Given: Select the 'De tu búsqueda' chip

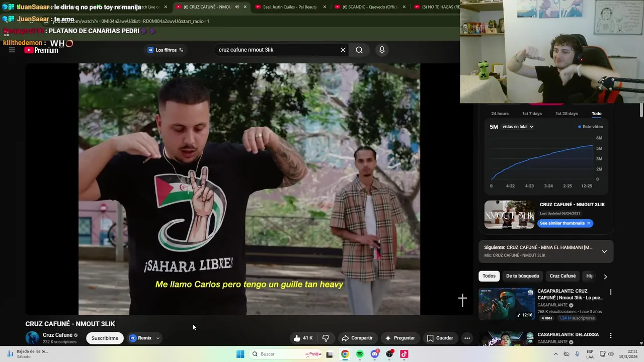Looking at the screenshot, I should [x=522, y=276].
